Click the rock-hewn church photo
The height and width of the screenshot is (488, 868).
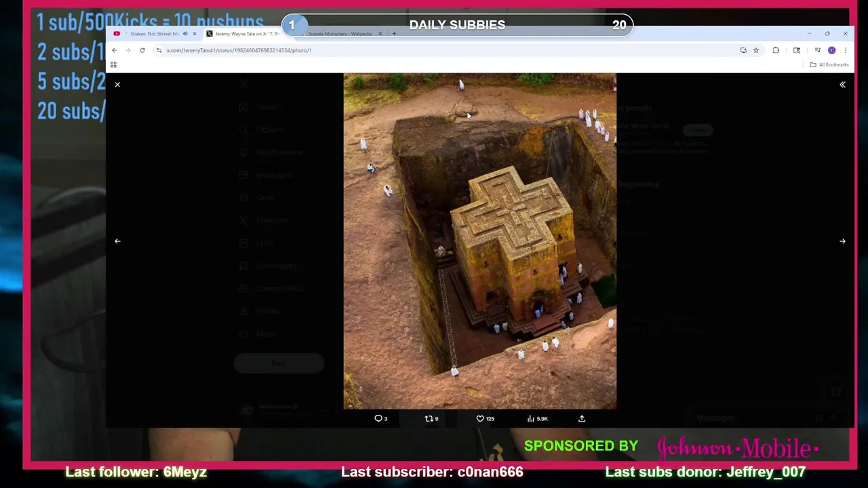pyautogui.click(x=480, y=241)
